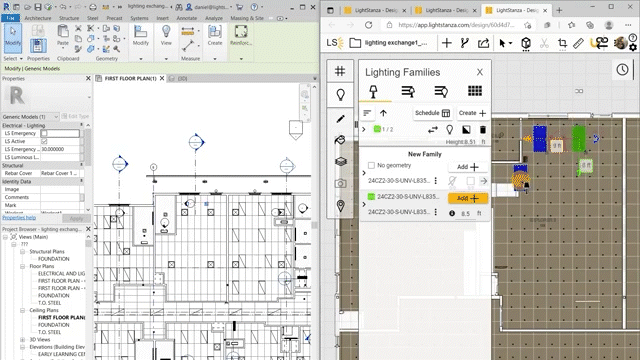Open the Annotate ribbon tab
This screenshot has height=360, width=640.
tap(186, 18)
